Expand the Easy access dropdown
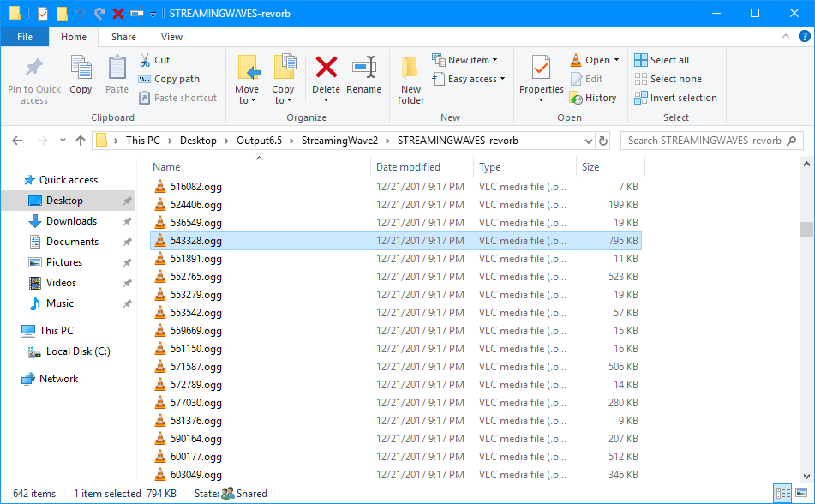Viewport: 815px width, 504px height. click(469, 79)
